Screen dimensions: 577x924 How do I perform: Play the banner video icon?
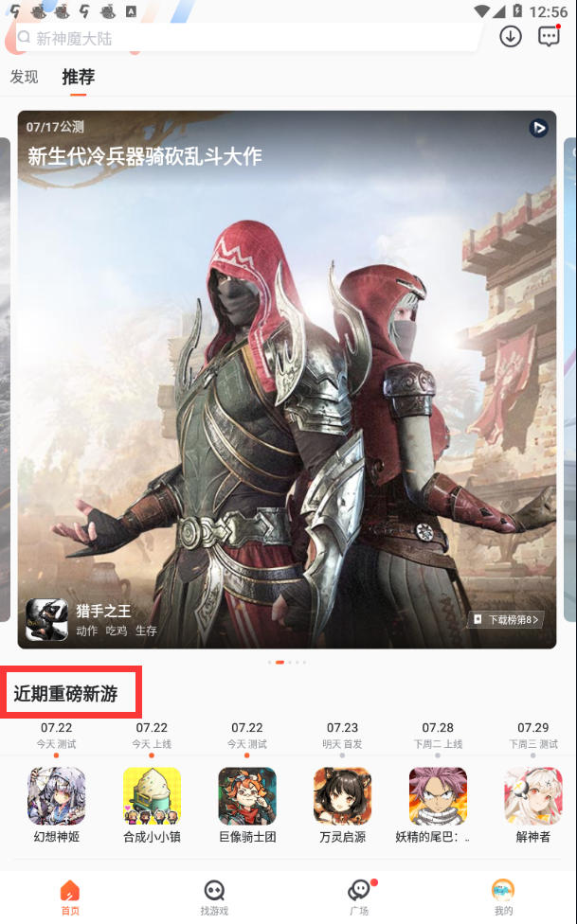click(x=538, y=128)
